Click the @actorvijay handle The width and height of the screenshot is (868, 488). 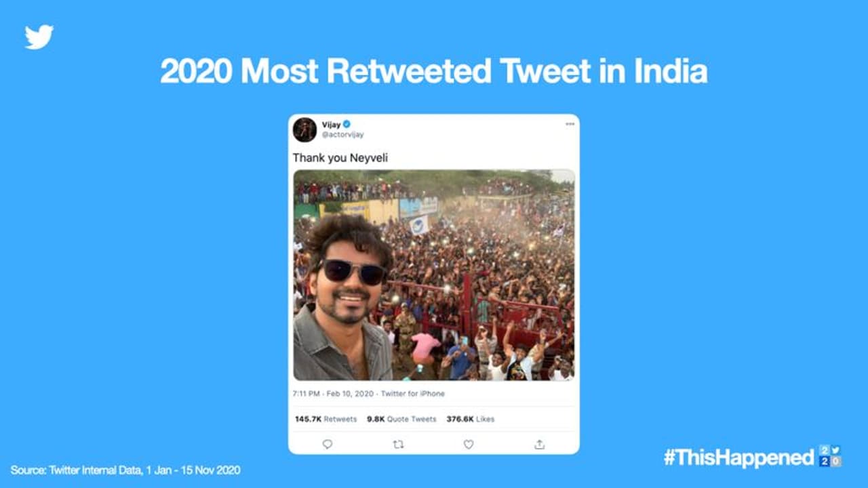[342, 135]
